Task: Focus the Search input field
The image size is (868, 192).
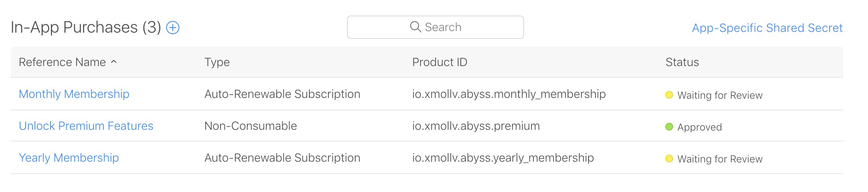Action: pos(436,27)
